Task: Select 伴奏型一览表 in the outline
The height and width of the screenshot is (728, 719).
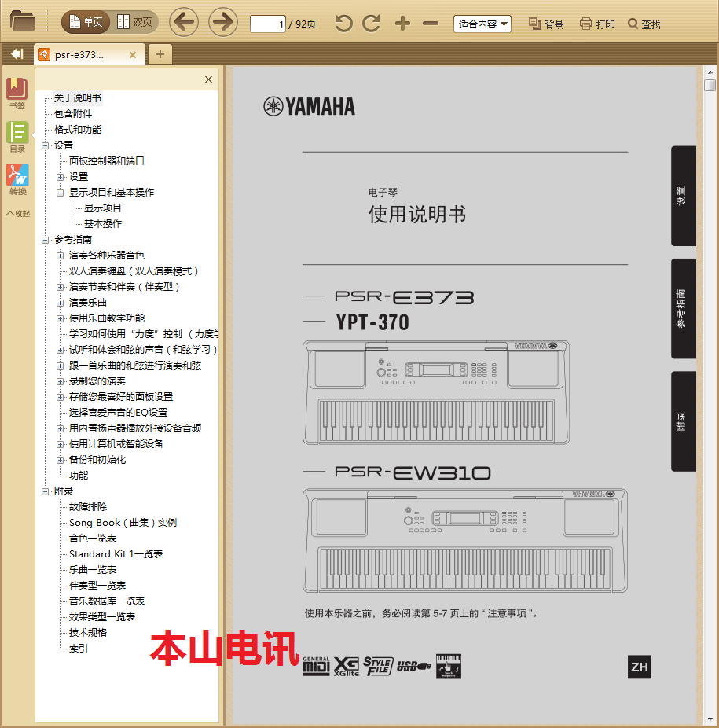Action: click(x=97, y=586)
